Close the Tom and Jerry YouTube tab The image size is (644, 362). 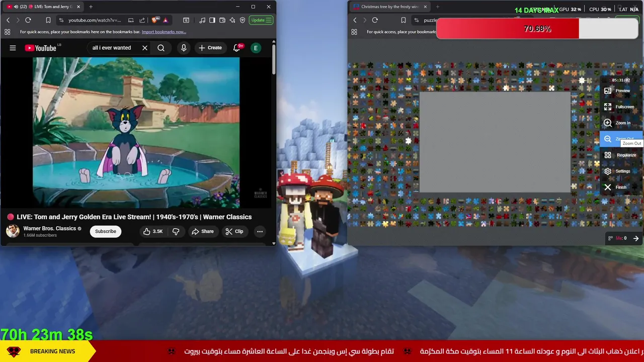coord(78,7)
